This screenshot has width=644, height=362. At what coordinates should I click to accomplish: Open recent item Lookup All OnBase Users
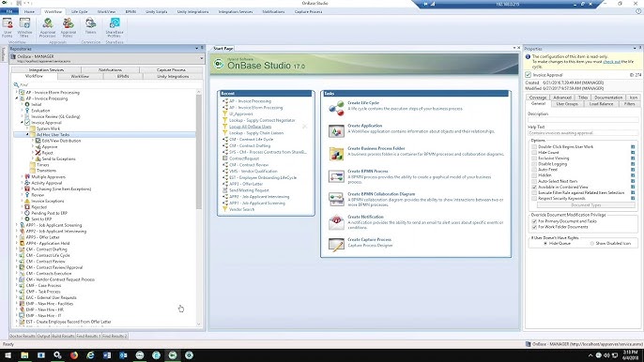[x=250, y=127]
